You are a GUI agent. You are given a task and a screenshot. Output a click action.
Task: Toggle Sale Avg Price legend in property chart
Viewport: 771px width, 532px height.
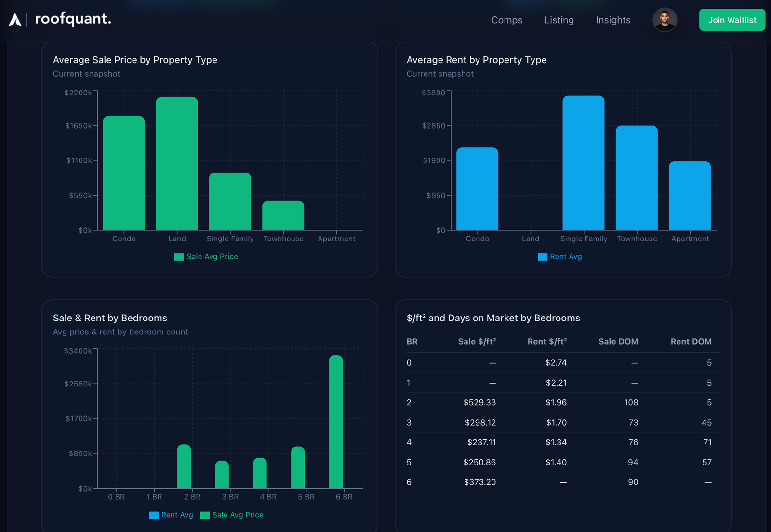[x=206, y=257]
